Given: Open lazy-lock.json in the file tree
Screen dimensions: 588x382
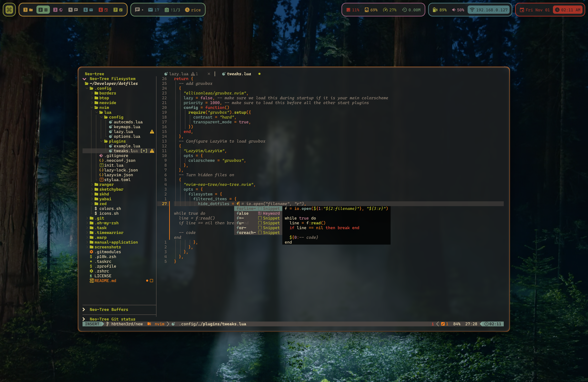Looking at the screenshot, I should coord(118,170).
